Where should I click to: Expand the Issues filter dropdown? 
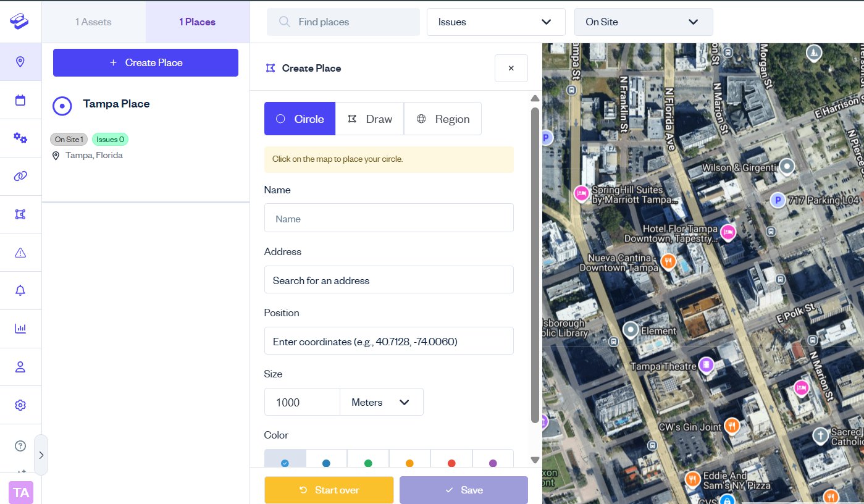(495, 22)
